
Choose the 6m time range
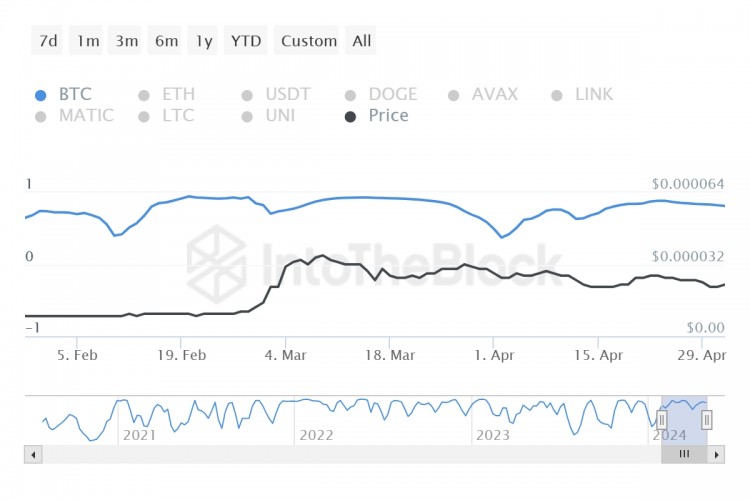(165, 41)
